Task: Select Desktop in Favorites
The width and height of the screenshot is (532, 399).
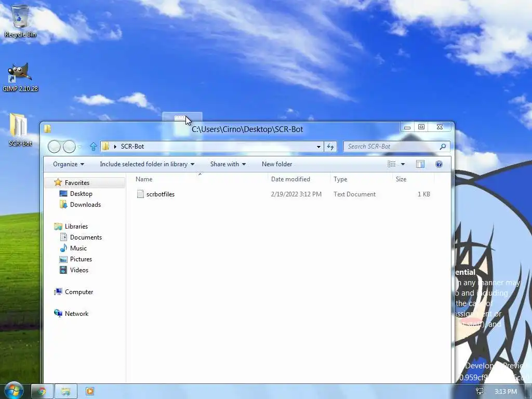Action: click(x=81, y=194)
